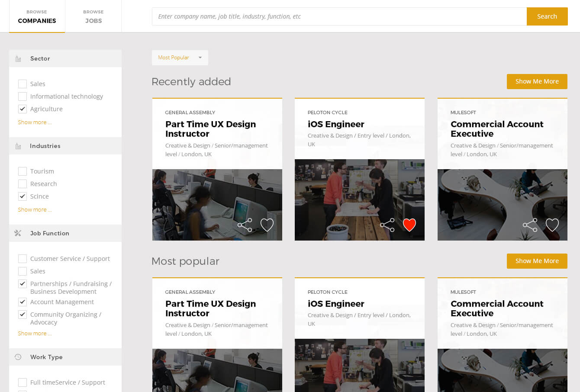Switch to the Browse Companies tab
The width and height of the screenshot is (580, 392).
pyautogui.click(x=37, y=16)
